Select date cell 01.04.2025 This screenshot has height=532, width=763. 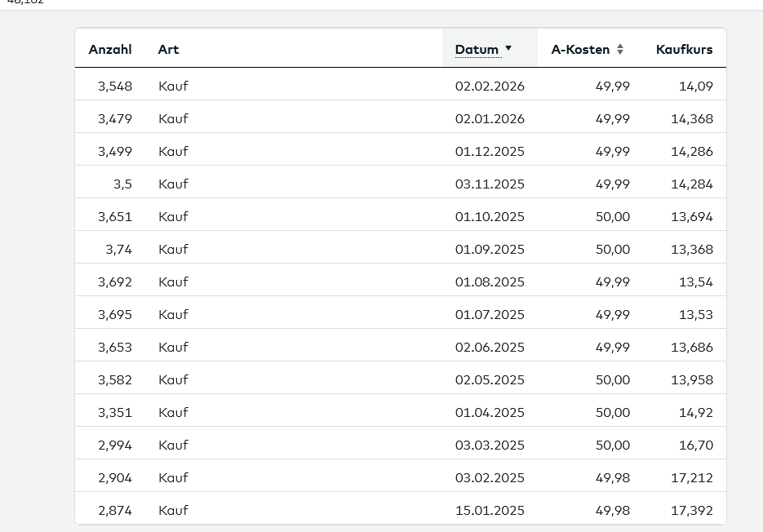click(490, 412)
